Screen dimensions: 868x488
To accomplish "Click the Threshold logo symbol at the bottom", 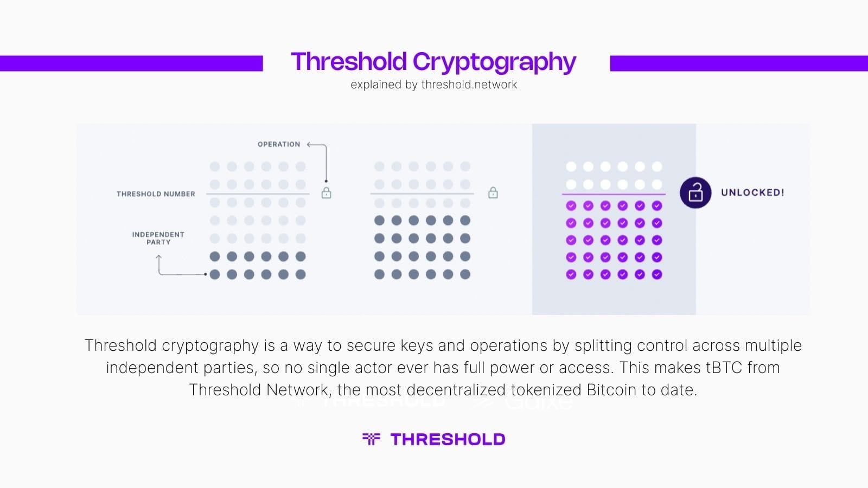I will [x=371, y=439].
